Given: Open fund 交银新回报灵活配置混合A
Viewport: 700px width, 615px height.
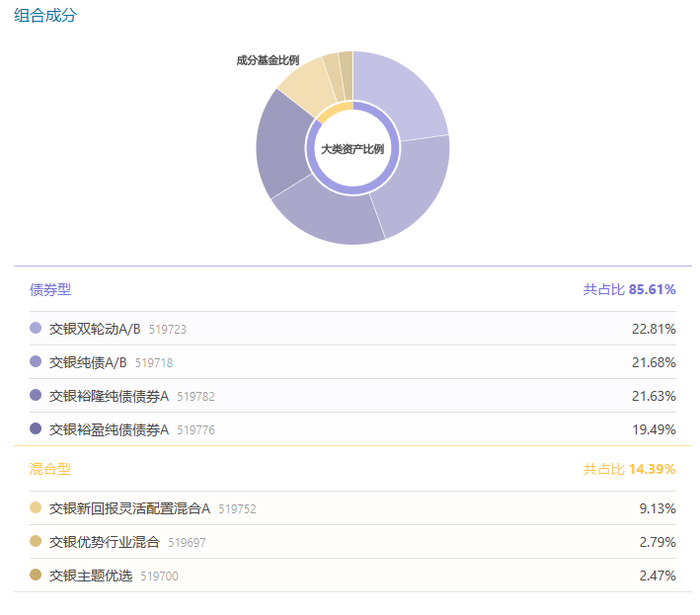Looking at the screenshot, I should point(129,508).
